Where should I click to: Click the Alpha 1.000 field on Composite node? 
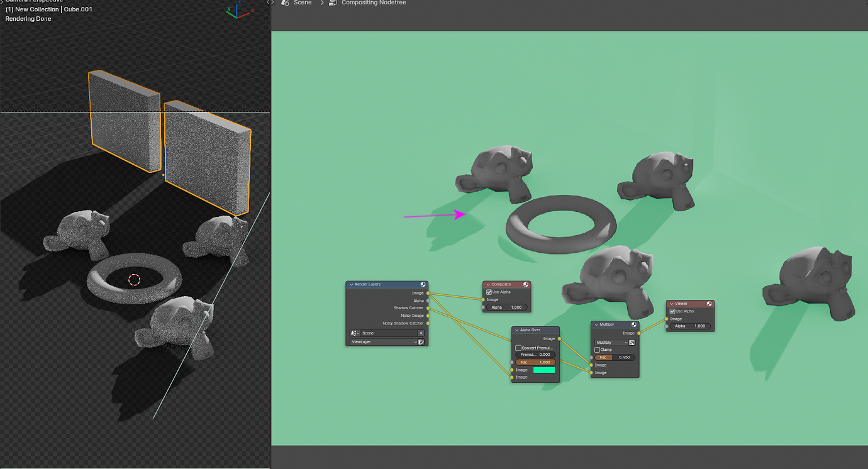(508, 307)
